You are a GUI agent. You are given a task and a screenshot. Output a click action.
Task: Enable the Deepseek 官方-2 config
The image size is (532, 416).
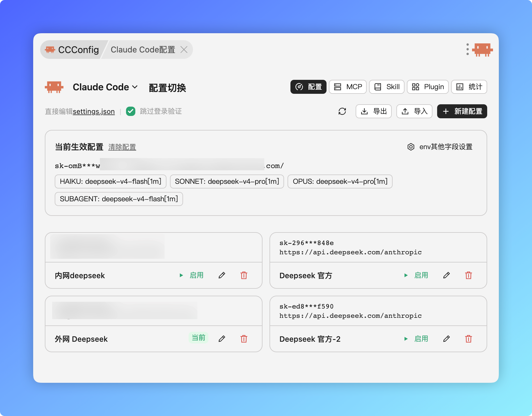click(x=416, y=339)
